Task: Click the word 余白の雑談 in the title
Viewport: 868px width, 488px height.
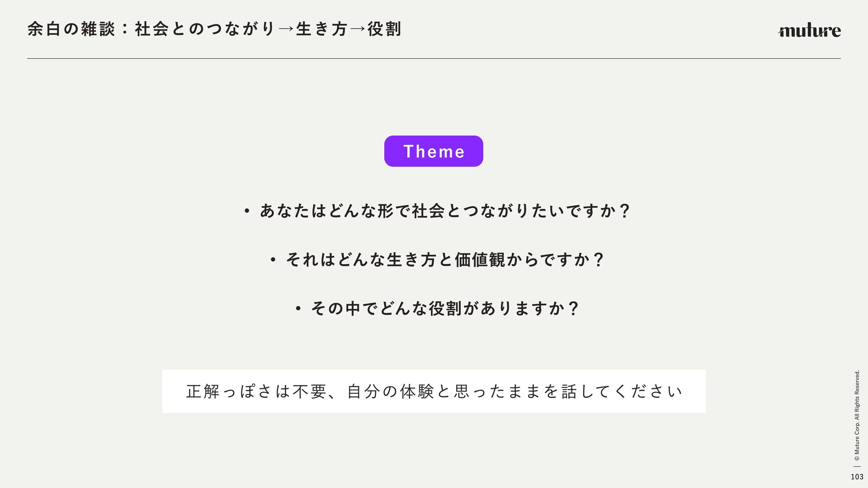Action: click(x=71, y=29)
